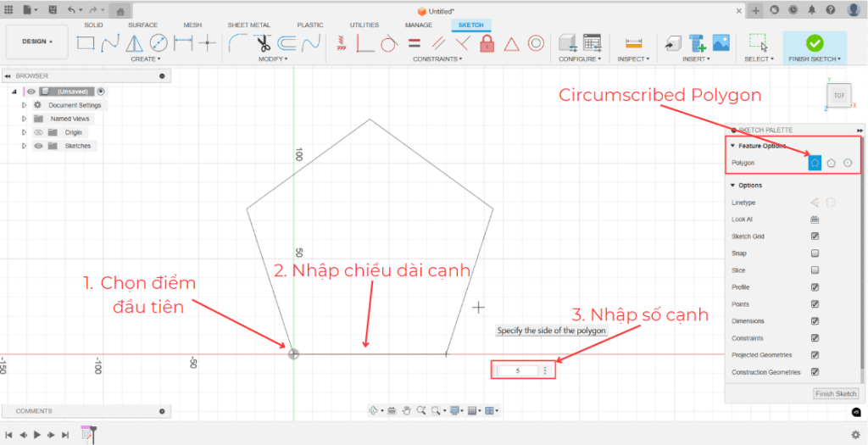The image size is (868, 445).
Task: Click the Insert Image icon
Action: (721, 42)
